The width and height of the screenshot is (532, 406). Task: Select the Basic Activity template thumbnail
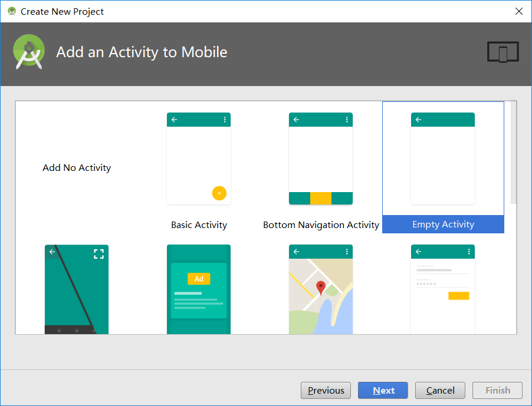(x=199, y=158)
